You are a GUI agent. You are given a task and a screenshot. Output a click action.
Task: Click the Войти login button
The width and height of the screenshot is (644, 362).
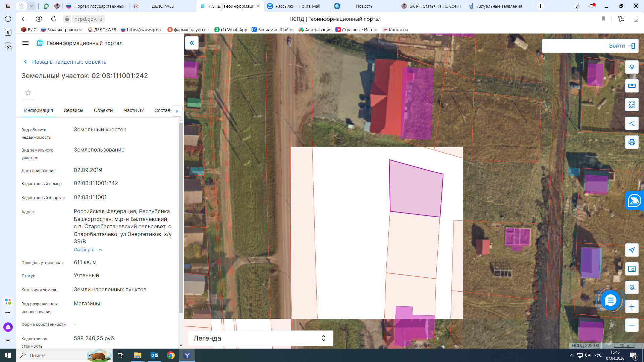pos(590,46)
